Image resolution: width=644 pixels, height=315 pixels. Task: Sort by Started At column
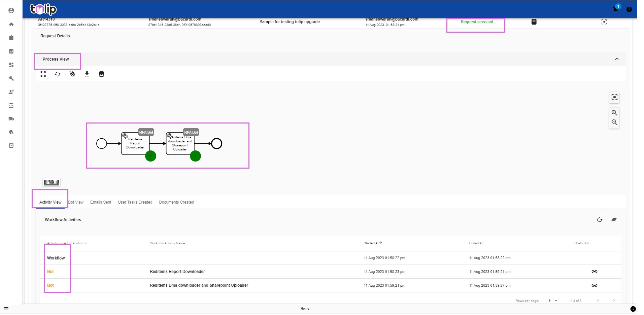[373, 243]
